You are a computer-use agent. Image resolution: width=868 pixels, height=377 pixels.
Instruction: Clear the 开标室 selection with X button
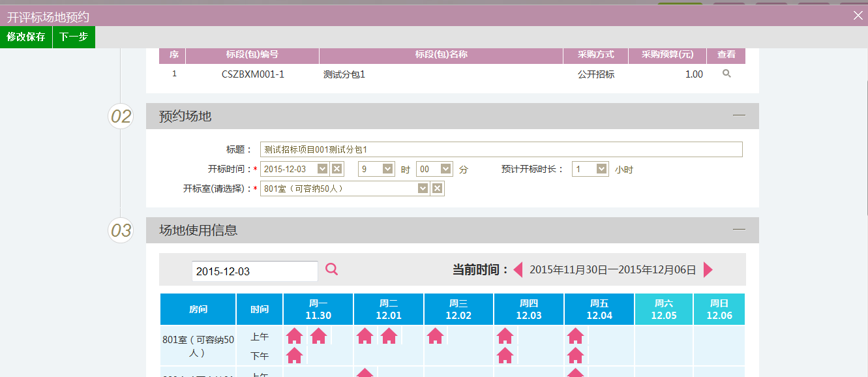coord(438,188)
